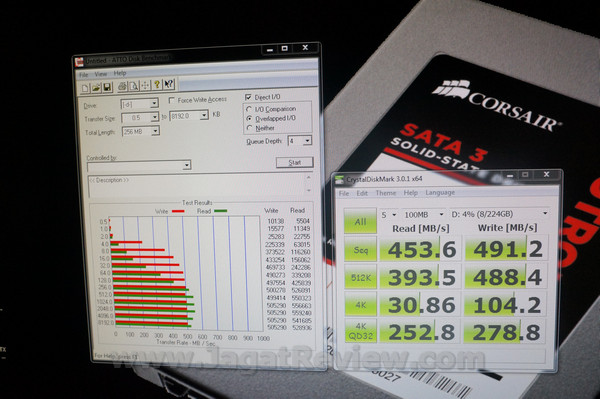Open the Theme menu in CrystalDiskMark
Screen dimensions: 600x399
[386, 193]
